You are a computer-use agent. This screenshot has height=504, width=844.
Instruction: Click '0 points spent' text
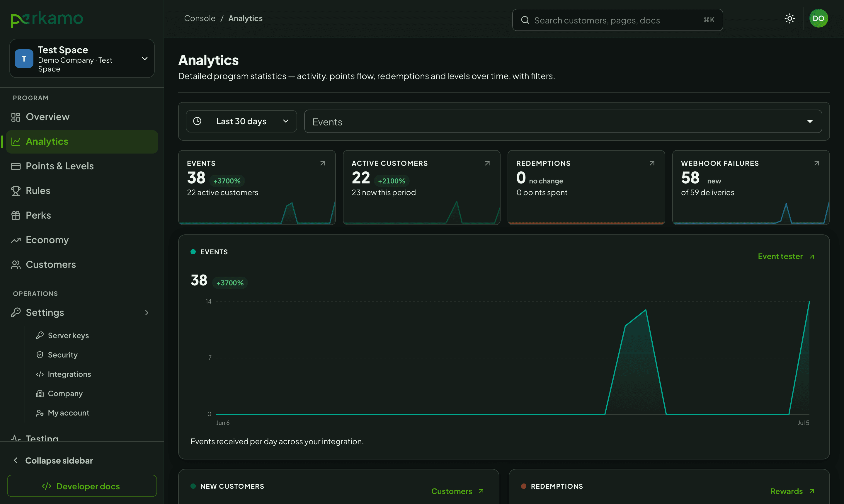point(542,193)
